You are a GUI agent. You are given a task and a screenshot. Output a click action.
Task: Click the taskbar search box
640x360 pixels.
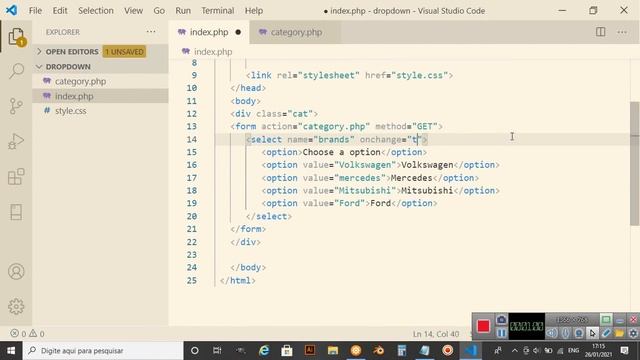click(103, 351)
